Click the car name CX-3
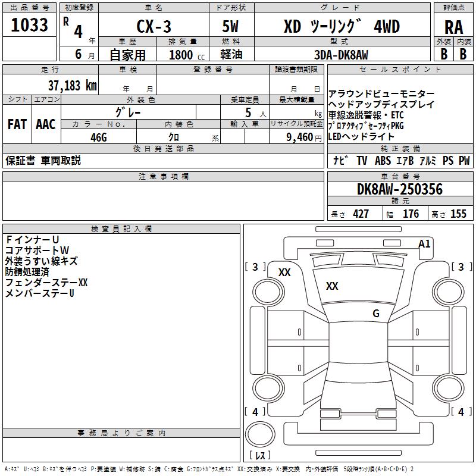This screenshot has width=476, height=476. click(x=154, y=26)
